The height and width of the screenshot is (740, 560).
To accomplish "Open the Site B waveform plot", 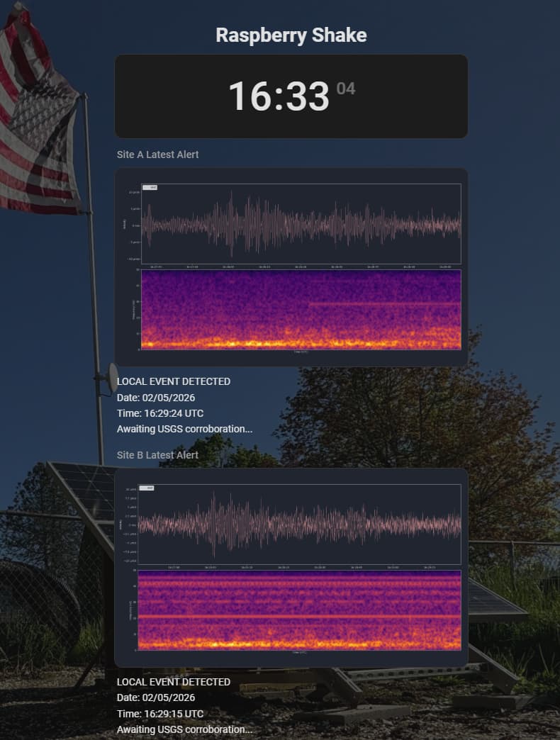I will tap(300, 525).
